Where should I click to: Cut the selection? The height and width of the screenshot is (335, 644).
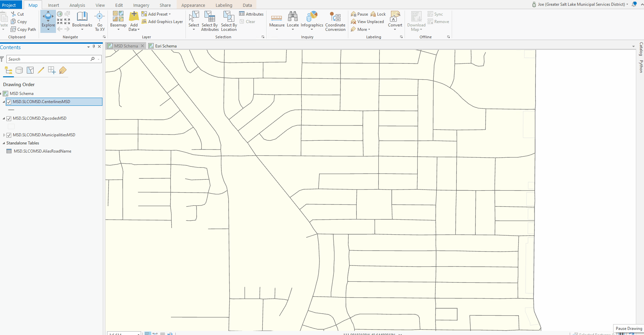pyautogui.click(x=17, y=14)
